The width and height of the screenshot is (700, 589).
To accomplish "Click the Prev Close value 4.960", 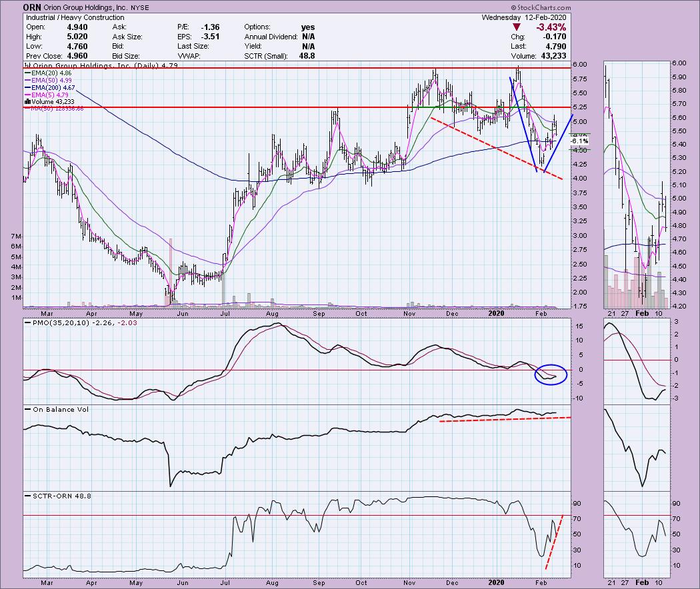I will pyautogui.click(x=77, y=56).
